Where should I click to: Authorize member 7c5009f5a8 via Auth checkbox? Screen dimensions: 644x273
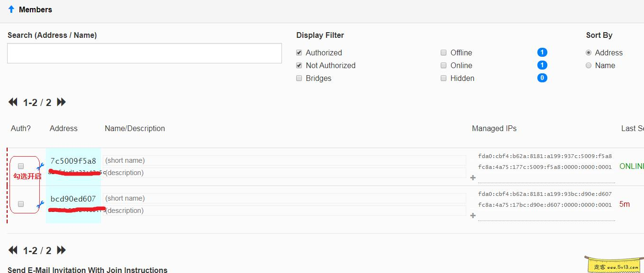(21, 166)
